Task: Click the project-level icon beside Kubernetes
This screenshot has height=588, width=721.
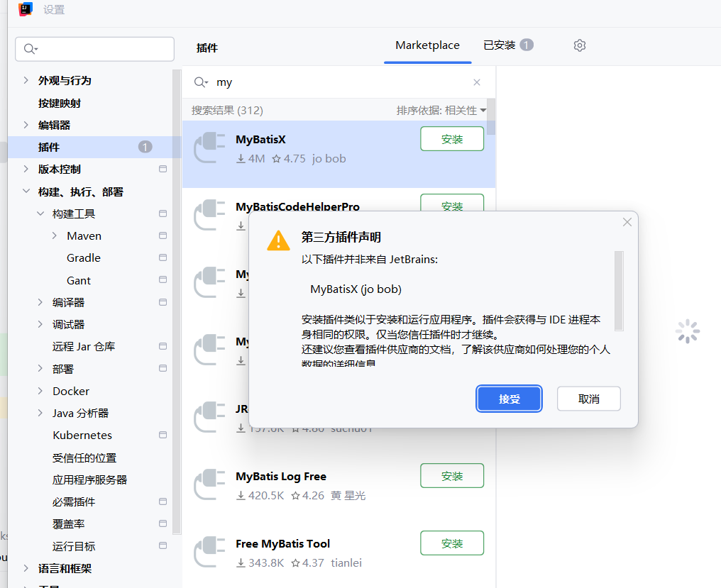Action: click(x=163, y=435)
